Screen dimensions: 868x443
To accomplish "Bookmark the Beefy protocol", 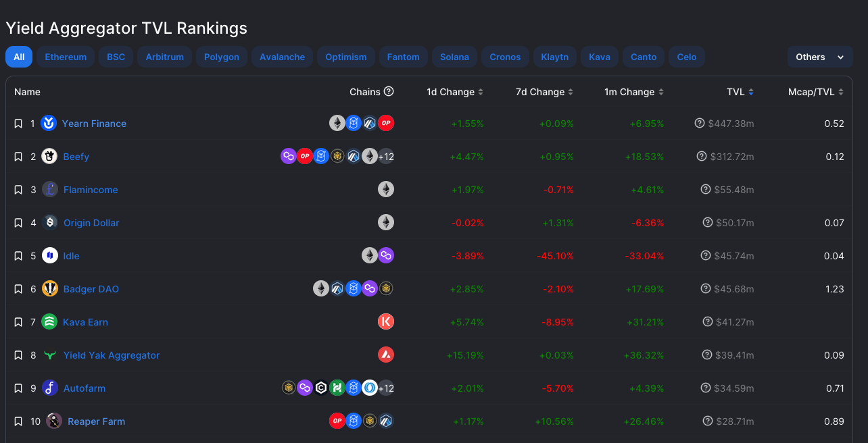I will click(x=18, y=157).
